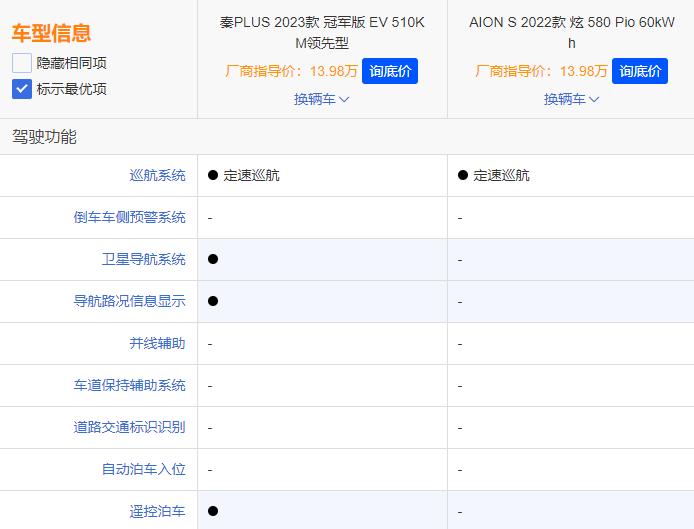Open the 并线辅助 link
This screenshot has height=529, width=694.
tap(157, 343)
